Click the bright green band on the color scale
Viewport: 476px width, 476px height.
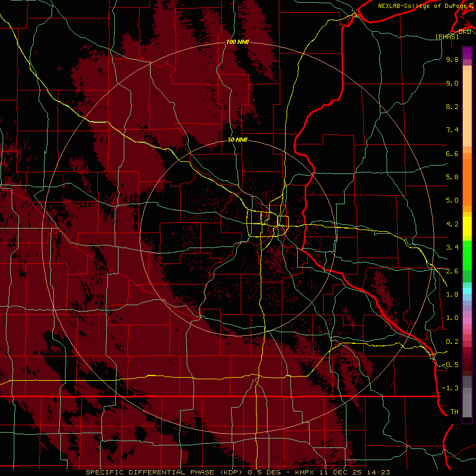click(467, 254)
